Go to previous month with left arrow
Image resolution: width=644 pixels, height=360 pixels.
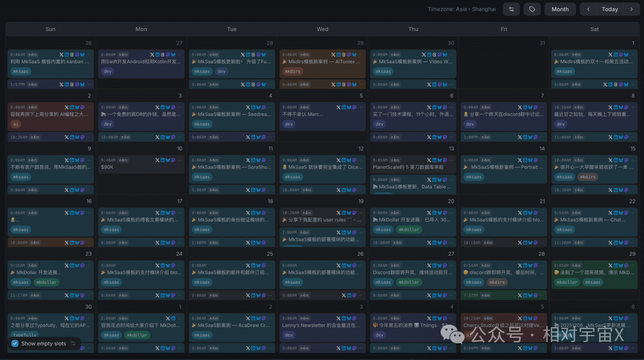pyautogui.click(x=588, y=9)
